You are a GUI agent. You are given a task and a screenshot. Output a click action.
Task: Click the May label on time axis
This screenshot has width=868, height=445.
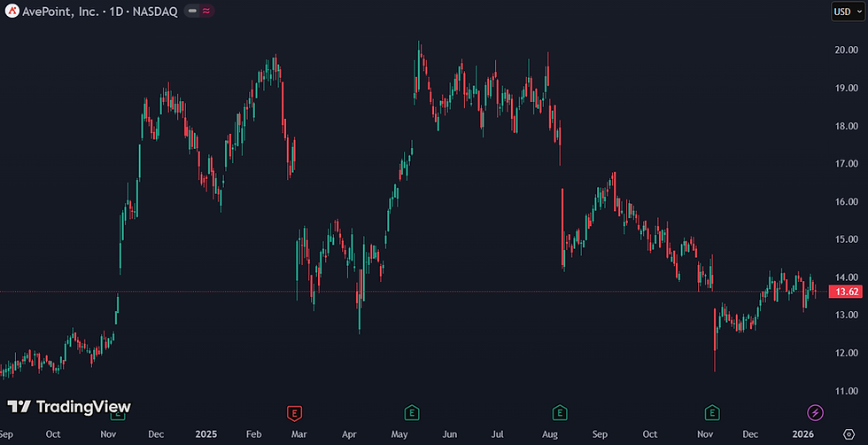[399, 433]
